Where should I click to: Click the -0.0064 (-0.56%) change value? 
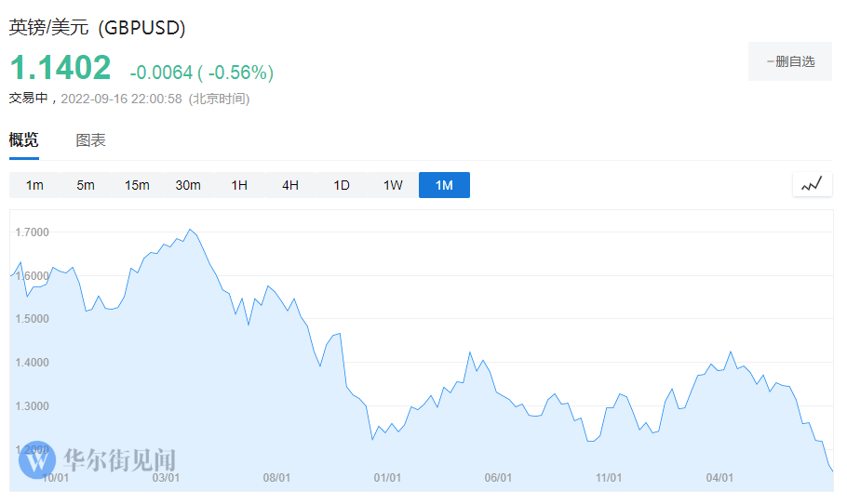[x=201, y=73]
